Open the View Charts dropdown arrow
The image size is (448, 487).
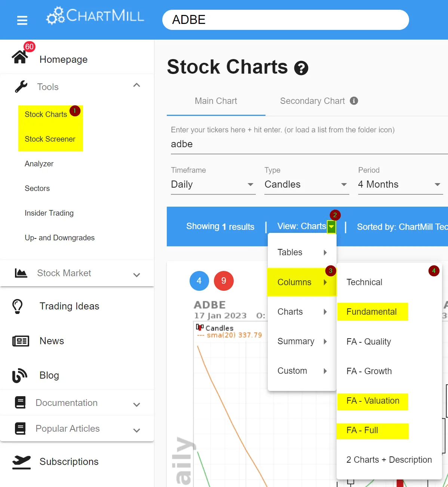pos(331,226)
